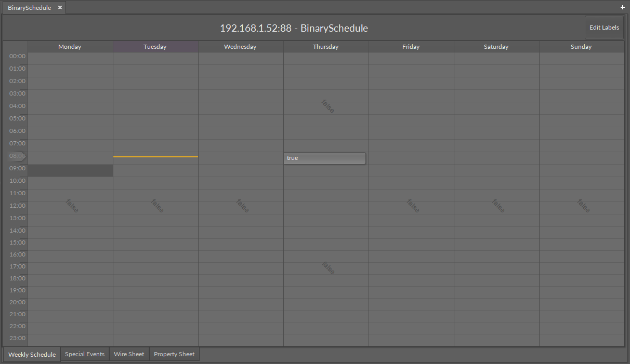Close the BinarySchedule tab
The width and height of the screenshot is (630, 364).
click(60, 7)
